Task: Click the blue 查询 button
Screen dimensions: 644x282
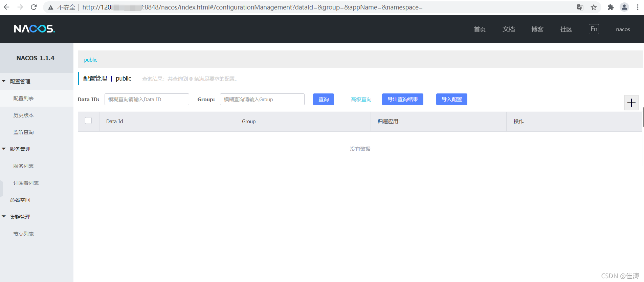Action: pyautogui.click(x=324, y=100)
